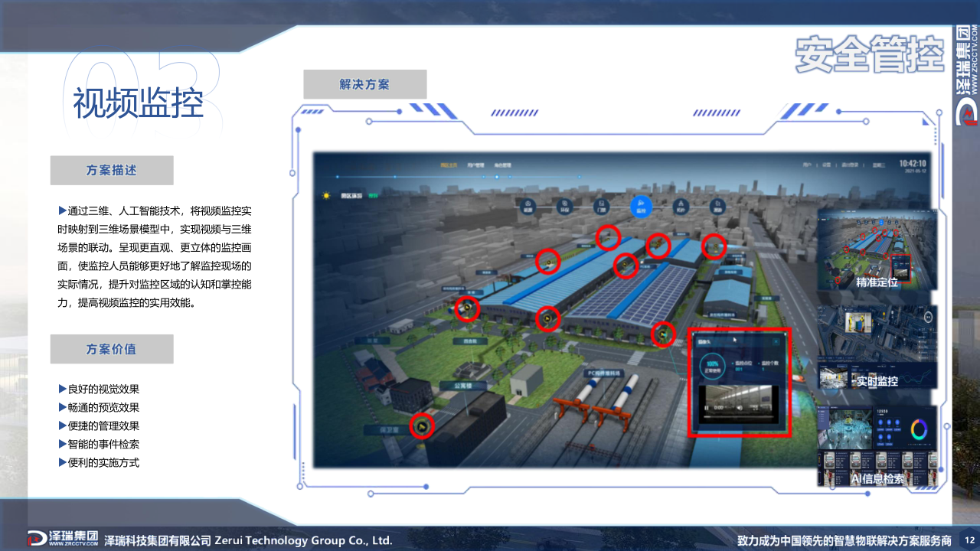This screenshot has height=551, width=980.
Task: Click the 解决方案 label button
Action: pyautogui.click(x=364, y=84)
